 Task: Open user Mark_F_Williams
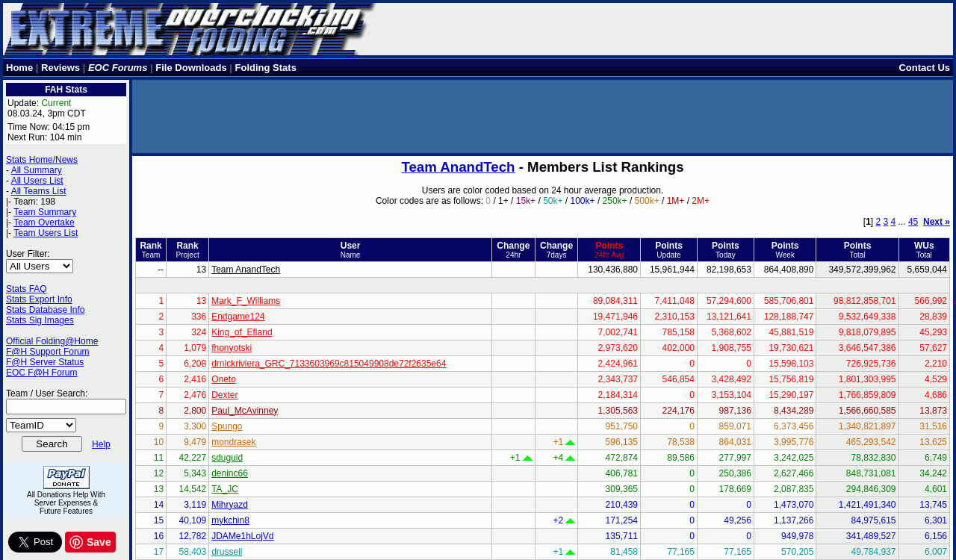point(246,301)
